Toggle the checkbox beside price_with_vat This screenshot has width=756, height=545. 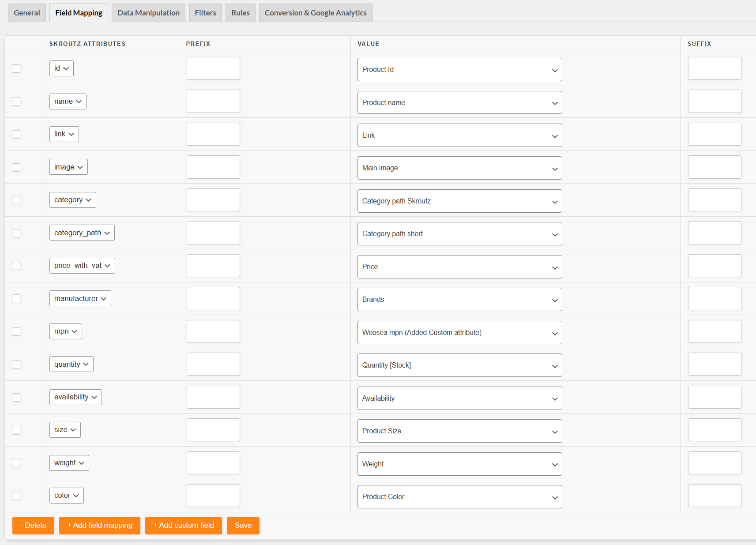tap(16, 266)
